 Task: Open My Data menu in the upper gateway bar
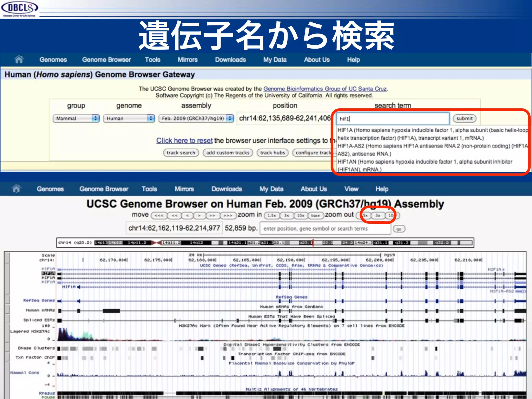point(275,60)
